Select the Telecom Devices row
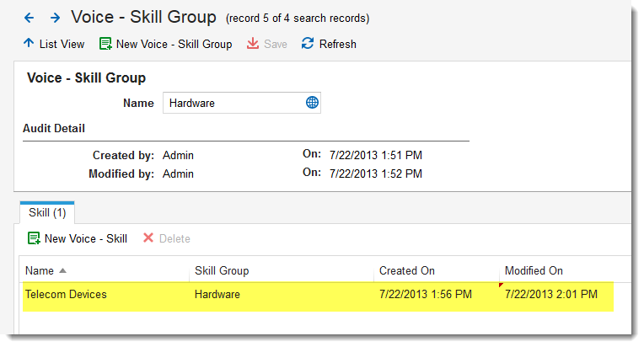644x347 pixels. tap(66, 295)
